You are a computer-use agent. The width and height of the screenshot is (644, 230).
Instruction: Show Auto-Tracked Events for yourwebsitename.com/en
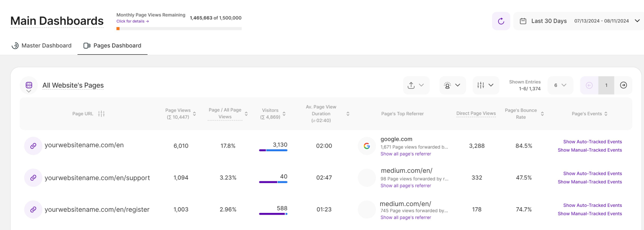593,142
